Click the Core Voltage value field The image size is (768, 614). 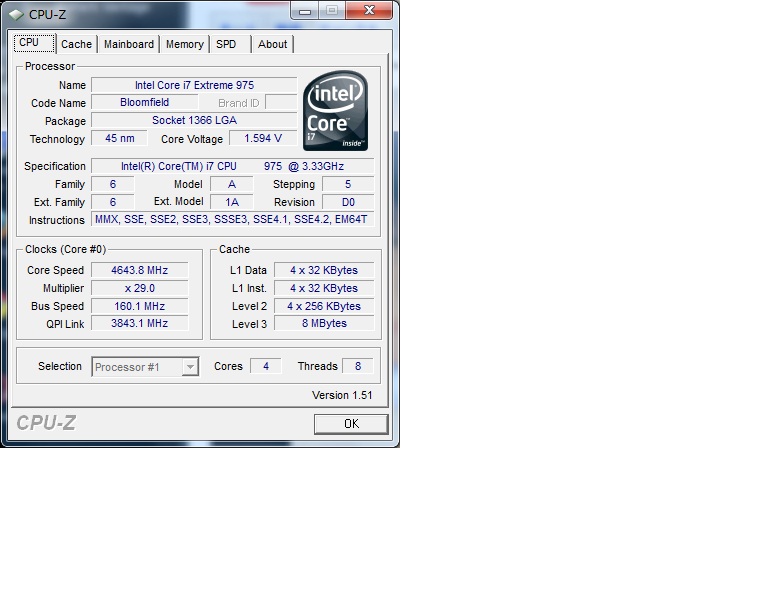pos(263,139)
